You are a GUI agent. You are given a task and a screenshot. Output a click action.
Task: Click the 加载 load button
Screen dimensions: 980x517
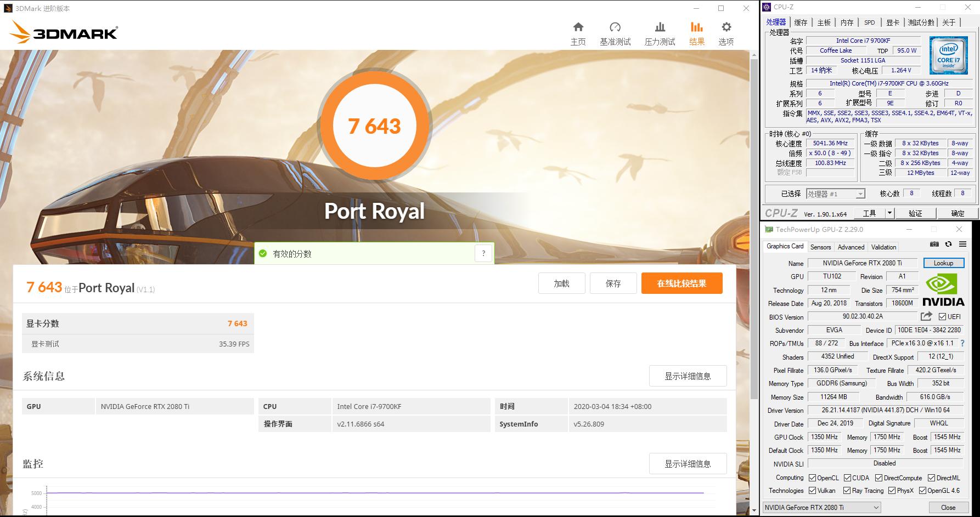[x=561, y=283]
